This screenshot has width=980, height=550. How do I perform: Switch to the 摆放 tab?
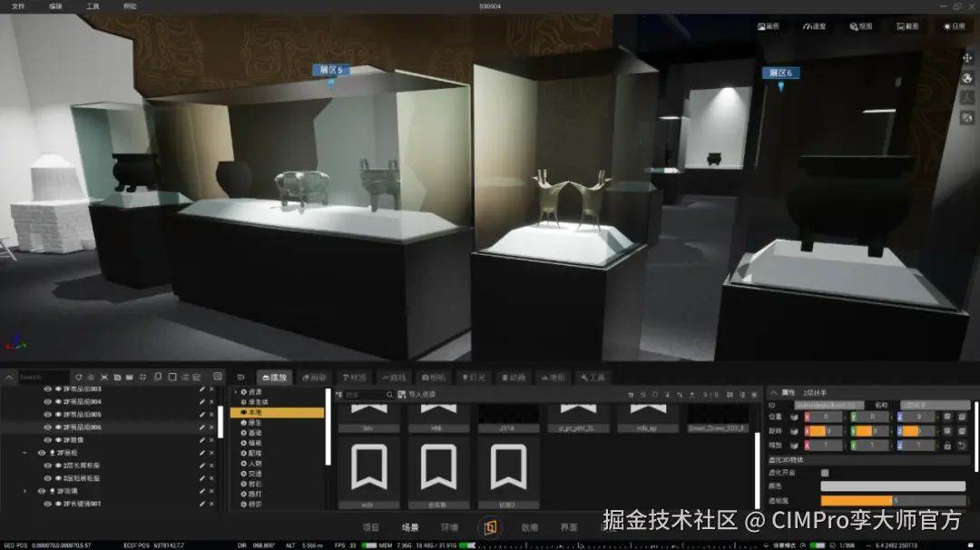274,378
